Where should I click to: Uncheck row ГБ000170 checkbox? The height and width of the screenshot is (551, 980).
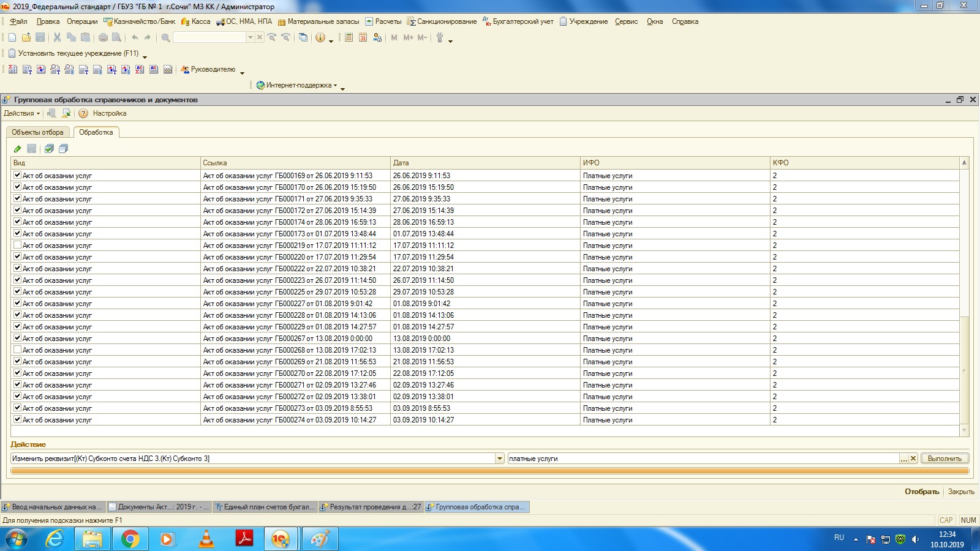pos(17,187)
